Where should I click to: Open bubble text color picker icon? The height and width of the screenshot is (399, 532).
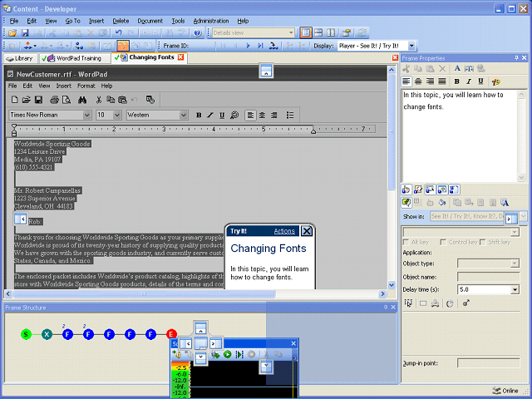tap(495, 81)
